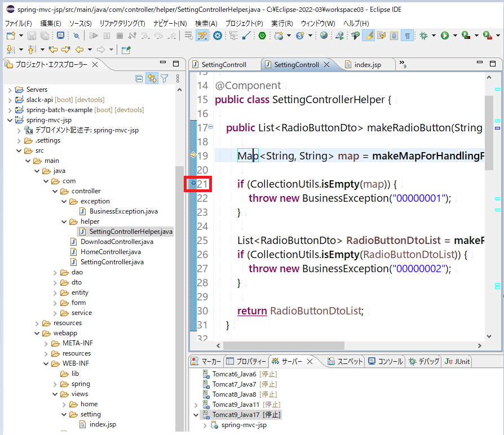Toggle Word Wrap toolbar icon
The height and width of the screenshot is (435, 504).
click(382, 35)
